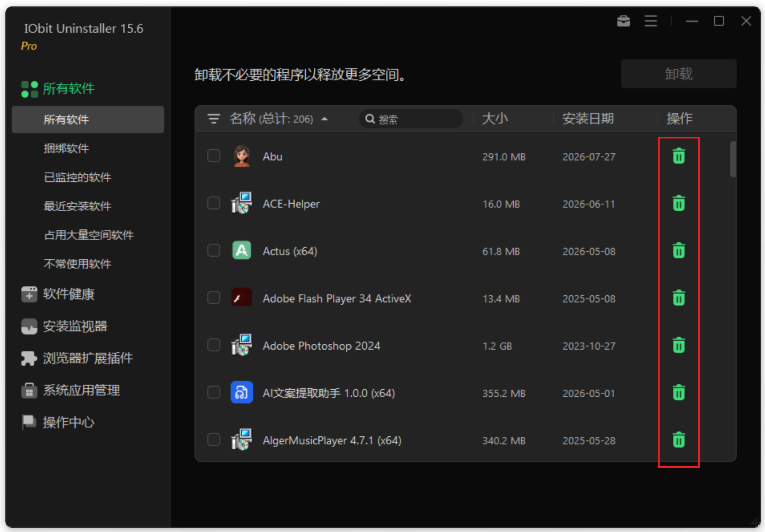
Task: Click the trash icon for Abu
Action: pos(678,156)
